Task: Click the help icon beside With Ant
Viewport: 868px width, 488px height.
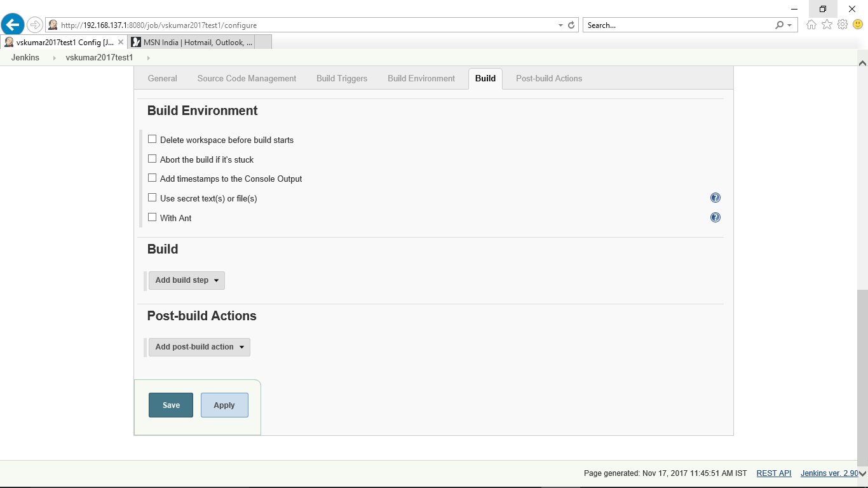Action: click(x=715, y=217)
